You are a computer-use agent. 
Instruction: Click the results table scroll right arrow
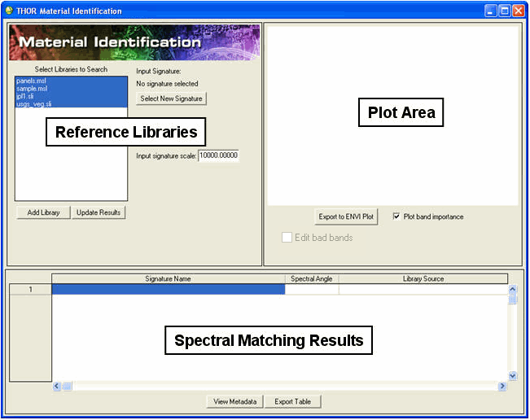pos(502,386)
